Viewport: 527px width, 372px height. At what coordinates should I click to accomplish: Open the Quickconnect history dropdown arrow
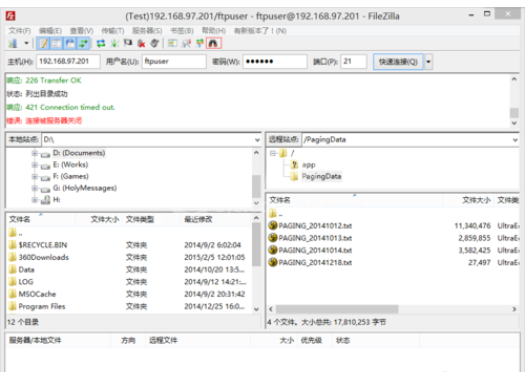click(x=429, y=62)
